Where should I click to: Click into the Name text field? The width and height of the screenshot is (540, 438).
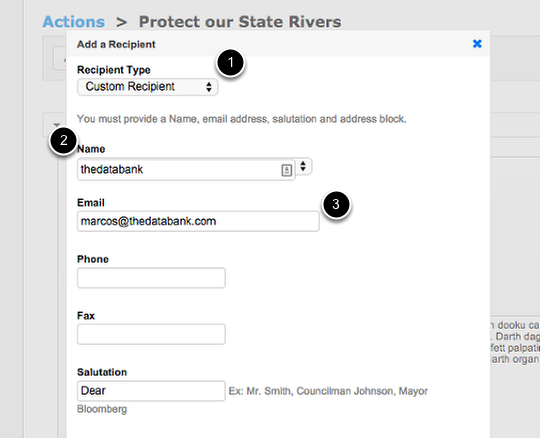pyautogui.click(x=186, y=169)
